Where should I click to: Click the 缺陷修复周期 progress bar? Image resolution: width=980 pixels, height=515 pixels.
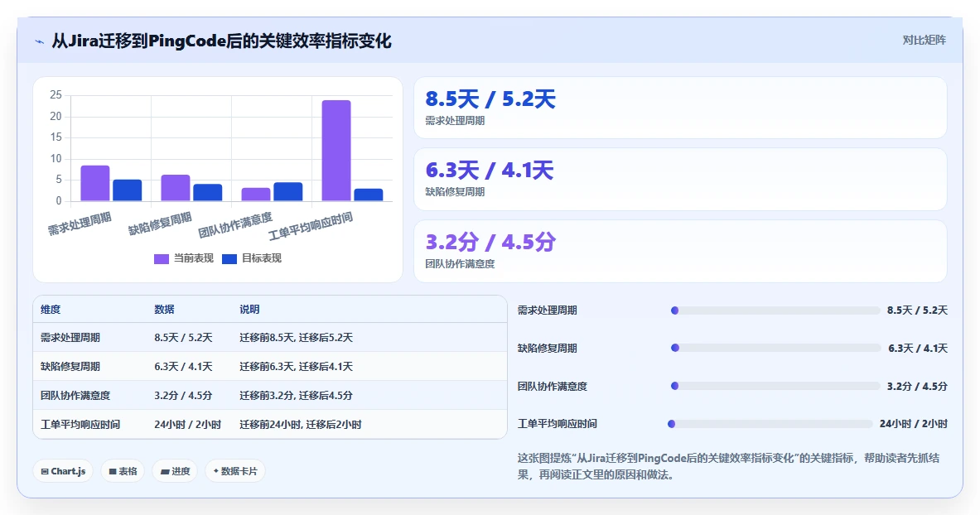[775, 348]
